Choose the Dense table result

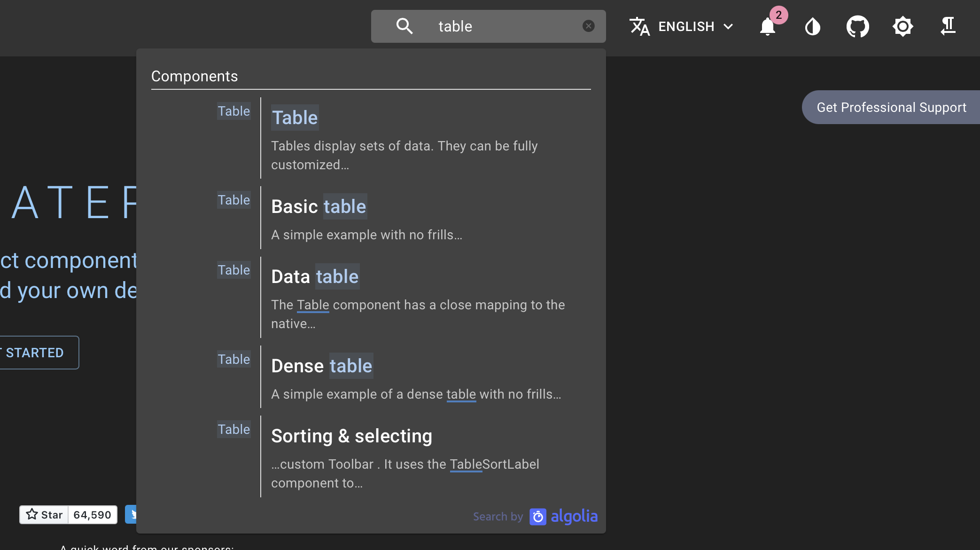[x=322, y=366]
